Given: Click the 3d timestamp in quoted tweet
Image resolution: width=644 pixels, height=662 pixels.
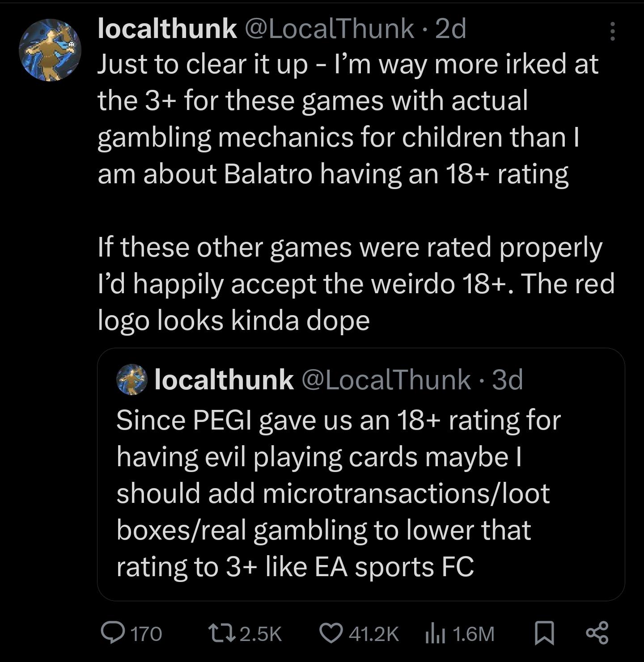Looking at the screenshot, I should click(508, 379).
